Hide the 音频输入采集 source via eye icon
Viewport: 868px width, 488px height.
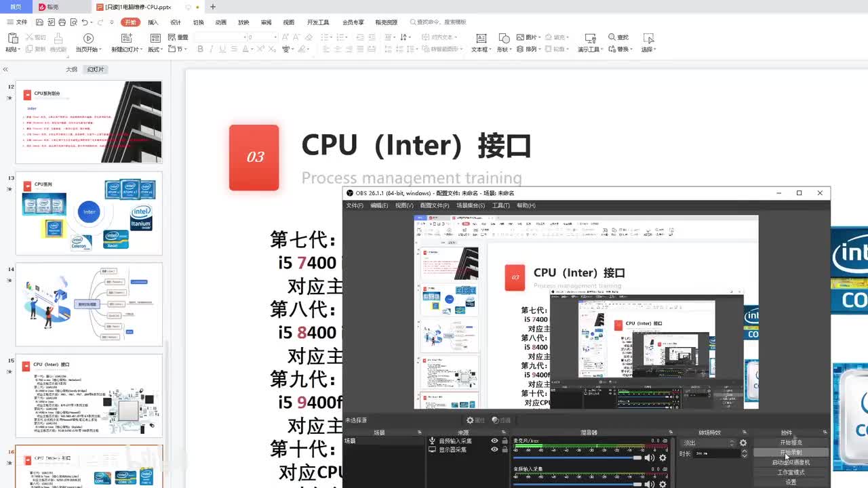coord(494,441)
